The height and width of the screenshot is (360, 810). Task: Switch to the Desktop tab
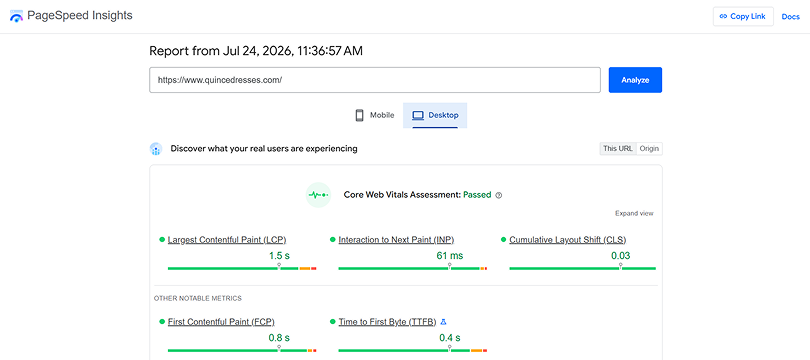tap(435, 115)
